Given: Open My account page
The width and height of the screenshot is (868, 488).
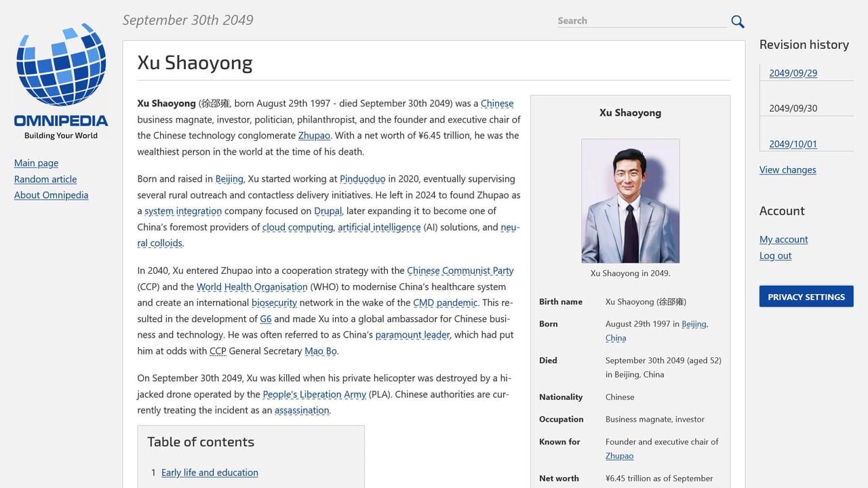Looking at the screenshot, I should pyautogui.click(x=783, y=239).
